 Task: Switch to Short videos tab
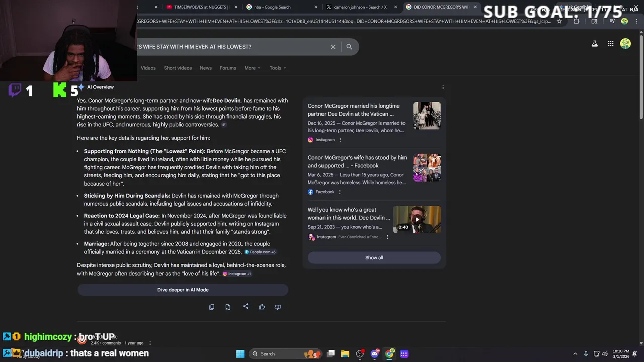pyautogui.click(x=178, y=68)
